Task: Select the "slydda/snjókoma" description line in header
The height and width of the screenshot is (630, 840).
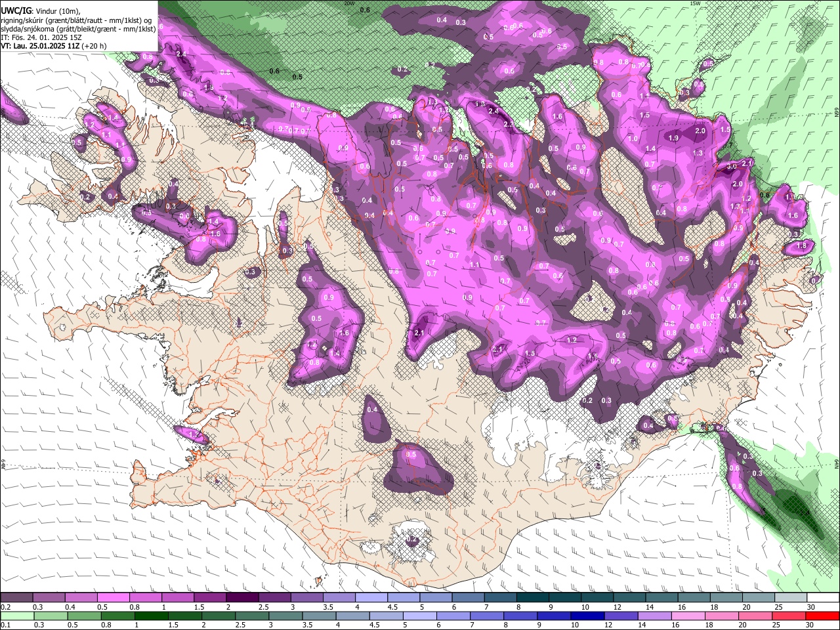Action: pos(78,28)
